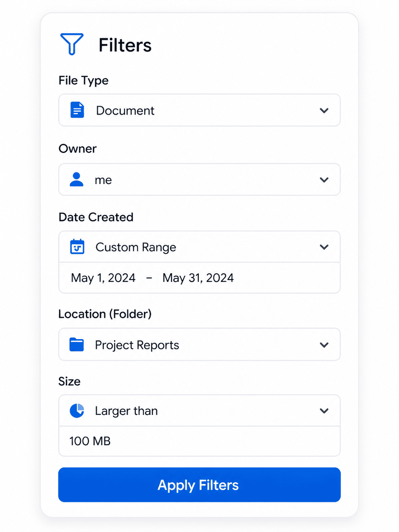This screenshot has height=532, width=399.
Task: Select the Custom Range option
Action: tap(136, 247)
